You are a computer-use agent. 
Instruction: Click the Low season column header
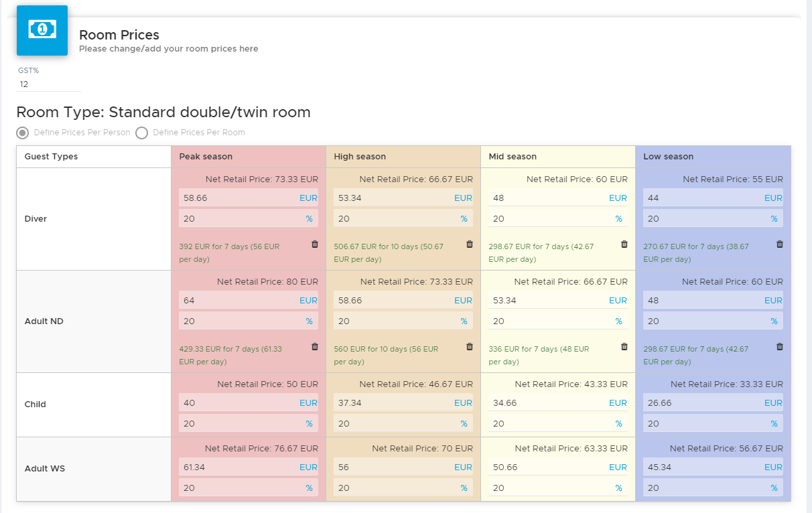713,157
